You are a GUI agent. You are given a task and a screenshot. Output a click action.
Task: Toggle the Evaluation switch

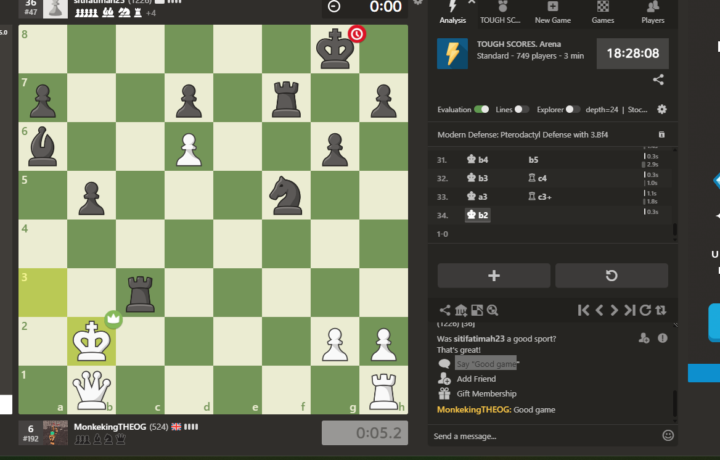pos(481,109)
